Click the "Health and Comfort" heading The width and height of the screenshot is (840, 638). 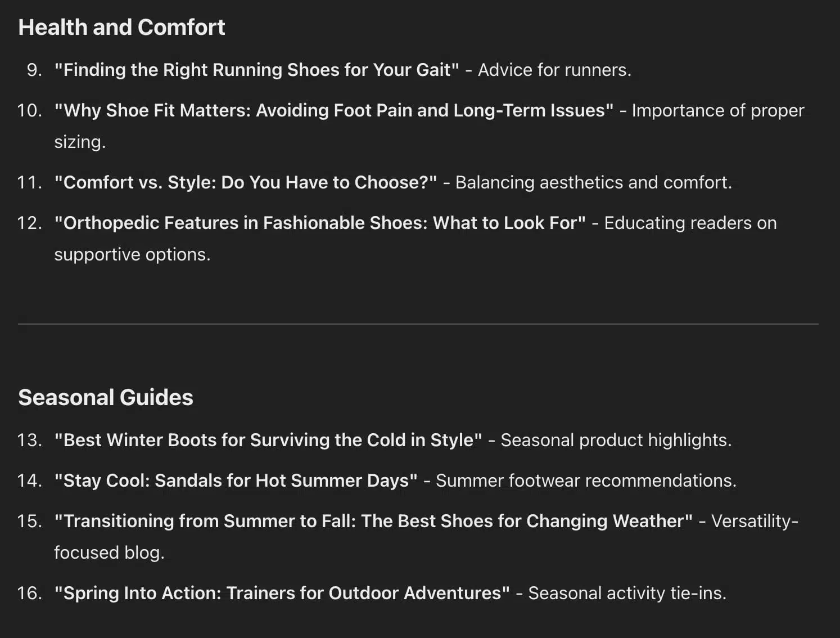coord(121,27)
